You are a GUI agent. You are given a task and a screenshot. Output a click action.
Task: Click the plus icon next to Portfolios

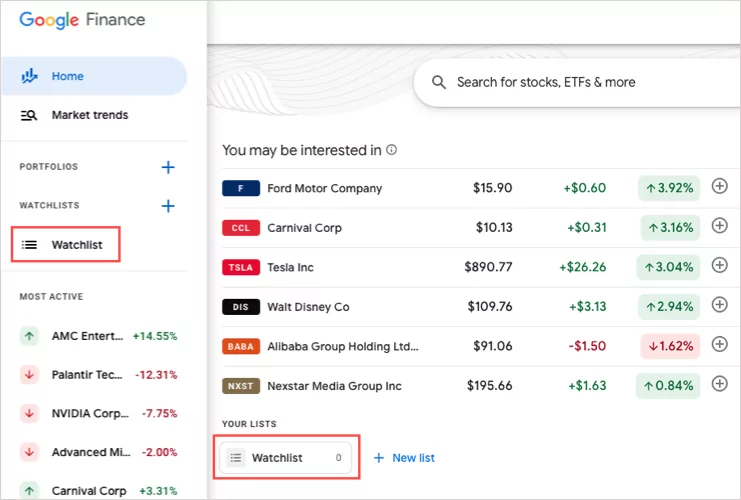168,167
